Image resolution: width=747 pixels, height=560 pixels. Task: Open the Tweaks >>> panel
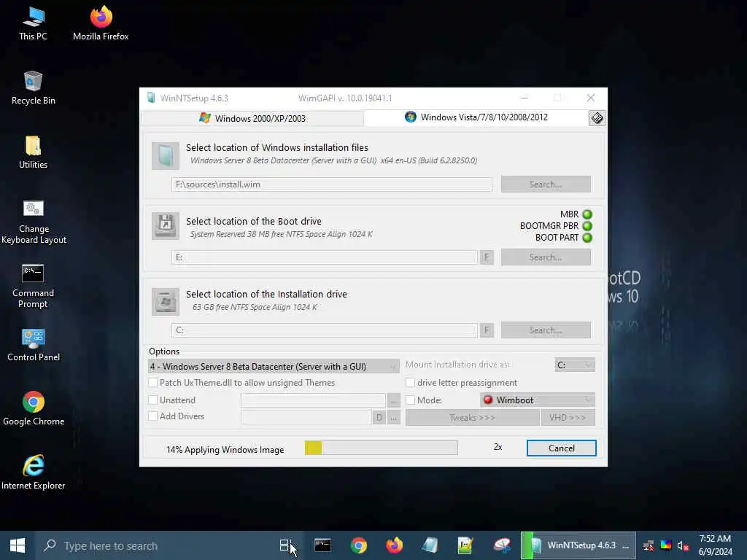(473, 418)
